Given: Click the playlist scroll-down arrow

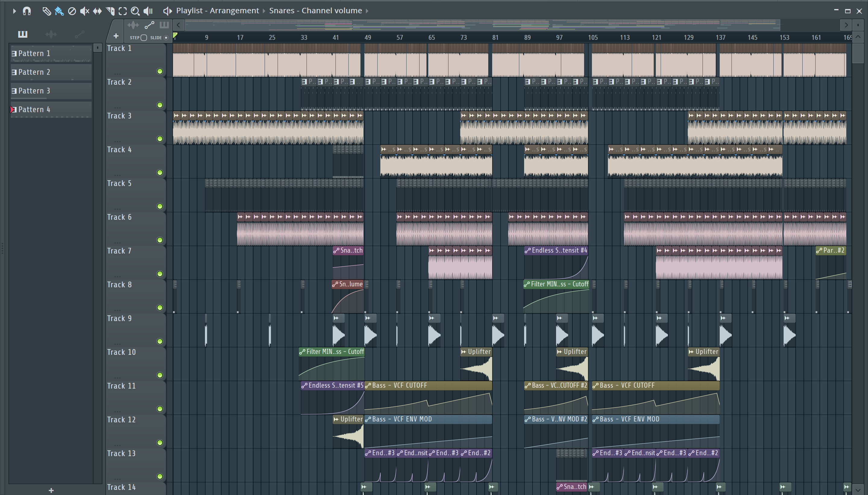Looking at the screenshot, I should (x=858, y=490).
